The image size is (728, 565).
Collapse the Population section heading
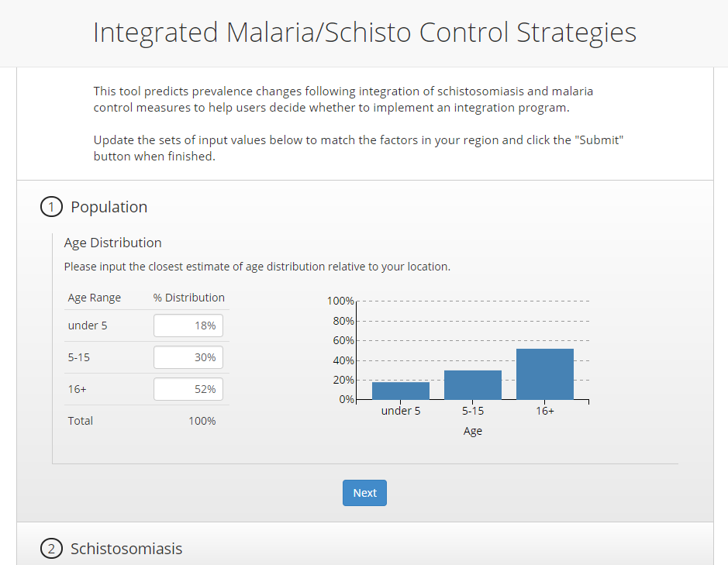pyautogui.click(x=109, y=208)
